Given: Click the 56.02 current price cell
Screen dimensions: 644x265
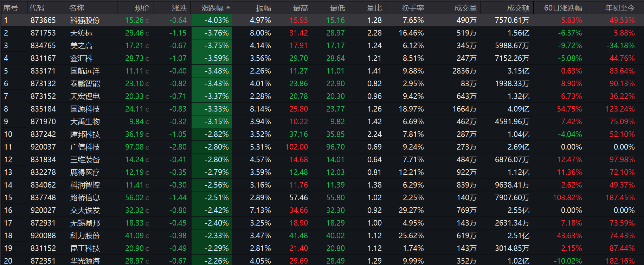Looking at the screenshot, I should [135, 198].
